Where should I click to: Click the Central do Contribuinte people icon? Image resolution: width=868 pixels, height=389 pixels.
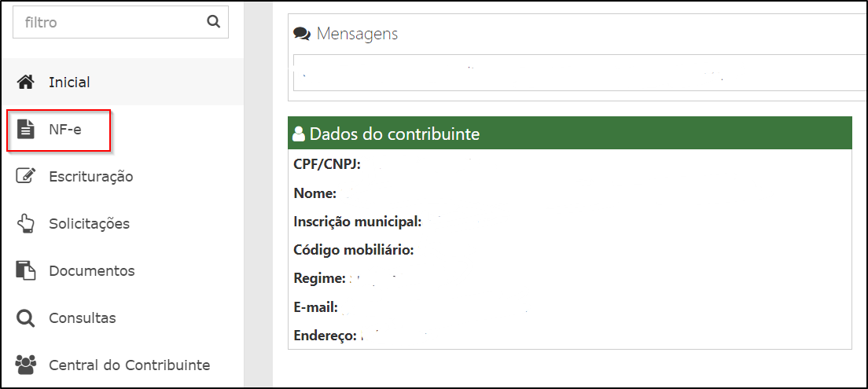(25, 365)
